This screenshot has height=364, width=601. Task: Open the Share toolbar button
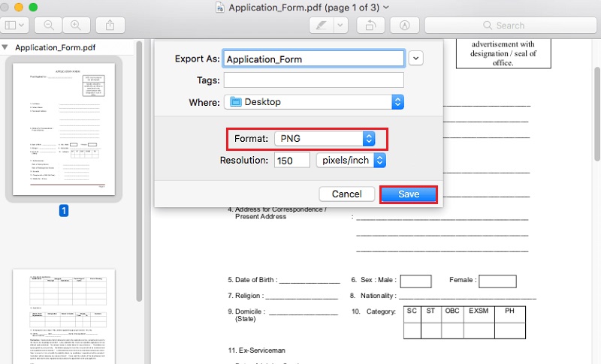[x=110, y=26]
